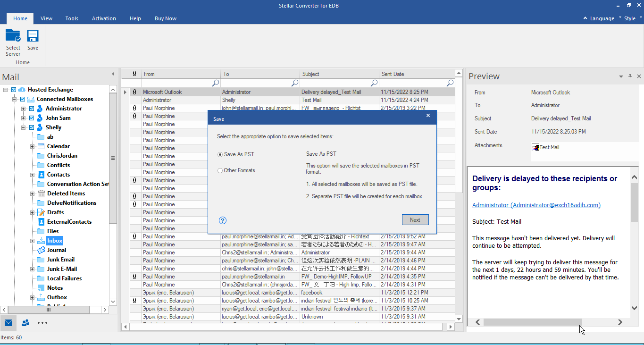Viewport: 644px width, 345px height.
Task: Select the Outbox folder icon
Action: coord(42,297)
